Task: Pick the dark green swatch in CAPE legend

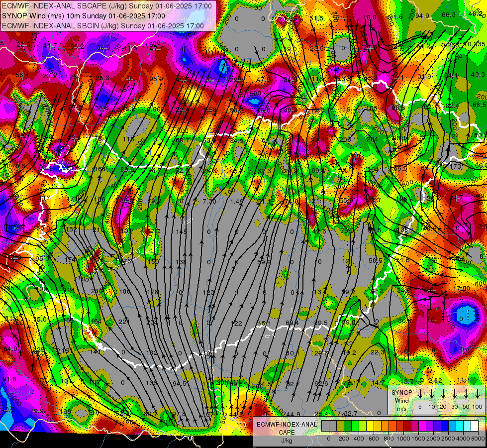Action: pyautogui.click(x=348, y=426)
